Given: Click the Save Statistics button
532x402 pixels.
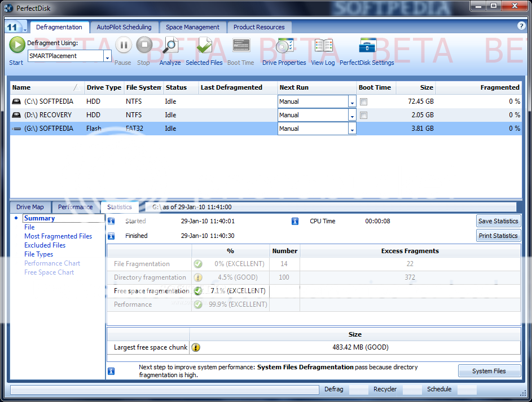Looking at the screenshot, I should point(498,221).
